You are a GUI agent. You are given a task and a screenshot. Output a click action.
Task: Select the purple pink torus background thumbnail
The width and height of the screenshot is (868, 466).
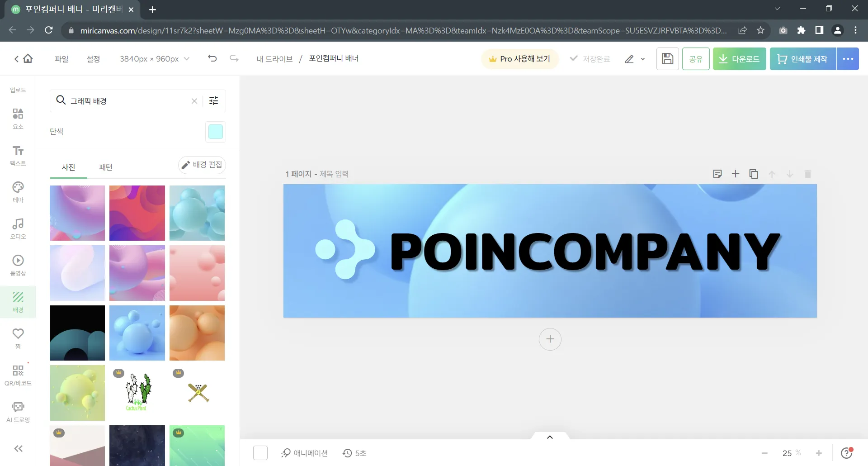[77, 213]
